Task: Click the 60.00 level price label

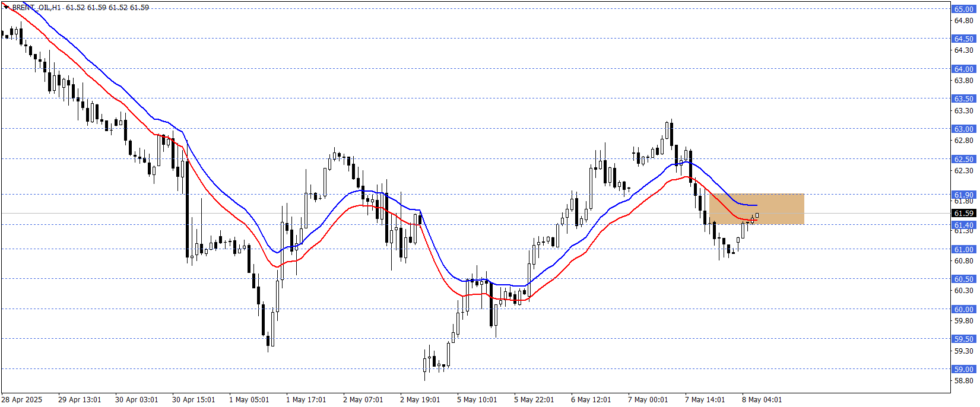Action: coord(964,309)
